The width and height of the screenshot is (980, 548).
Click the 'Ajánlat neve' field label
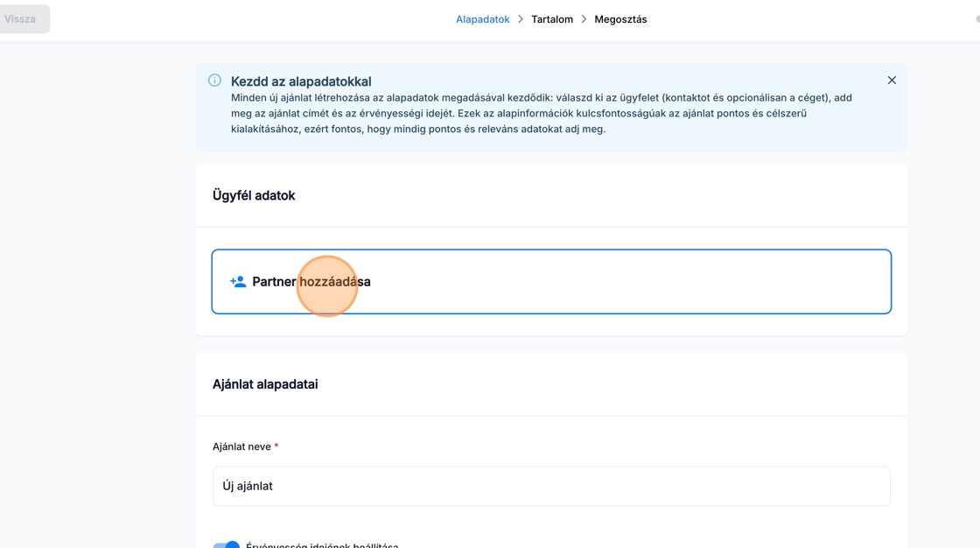click(x=241, y=446)
